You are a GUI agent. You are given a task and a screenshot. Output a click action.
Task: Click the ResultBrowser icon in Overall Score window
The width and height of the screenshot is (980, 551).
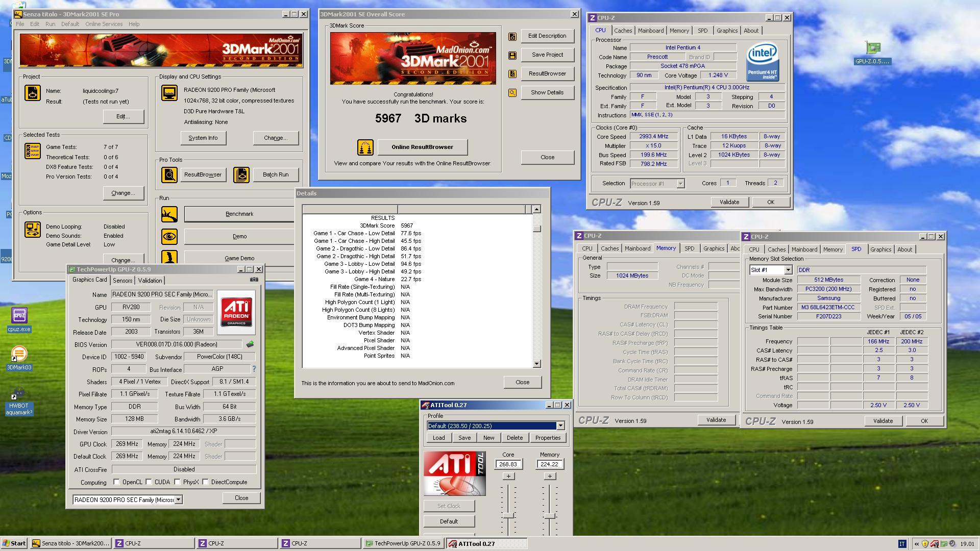[x=512, y=74]
